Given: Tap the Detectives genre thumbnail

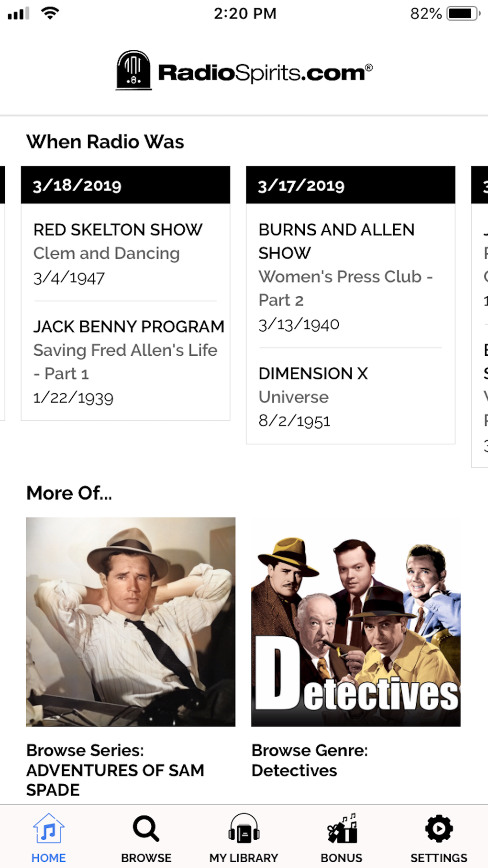Looking at the screenshot, I should (x=355, y=621).
